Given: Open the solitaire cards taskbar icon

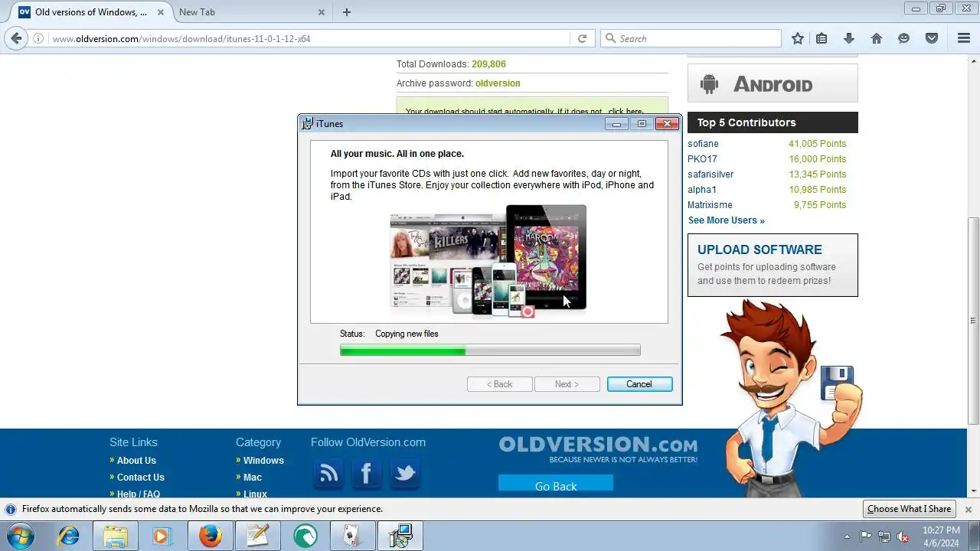Looking at the screenshot, I should pyautogui.click(x=353, y=536).
